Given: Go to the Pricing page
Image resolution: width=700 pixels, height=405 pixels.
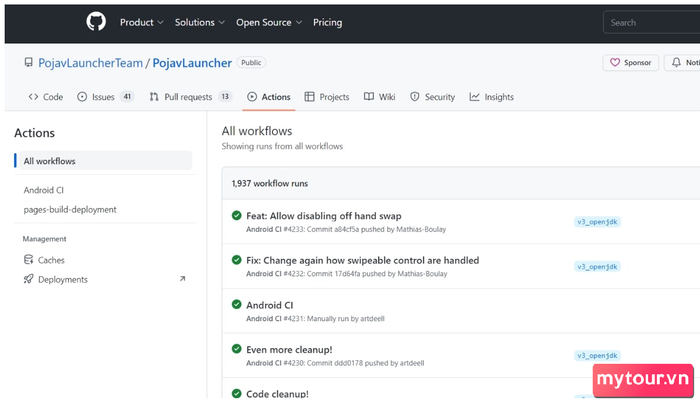Looking at the screenshot, I should [327, 22].
